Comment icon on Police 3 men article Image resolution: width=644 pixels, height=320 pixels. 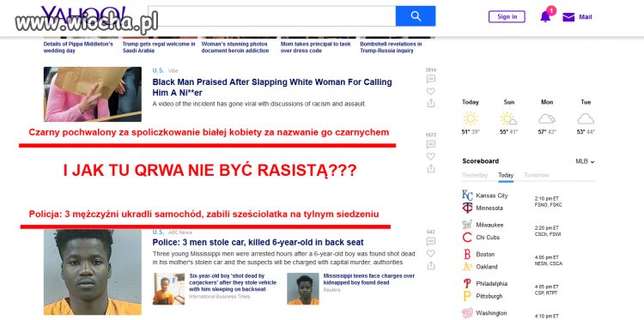[431, 241]
